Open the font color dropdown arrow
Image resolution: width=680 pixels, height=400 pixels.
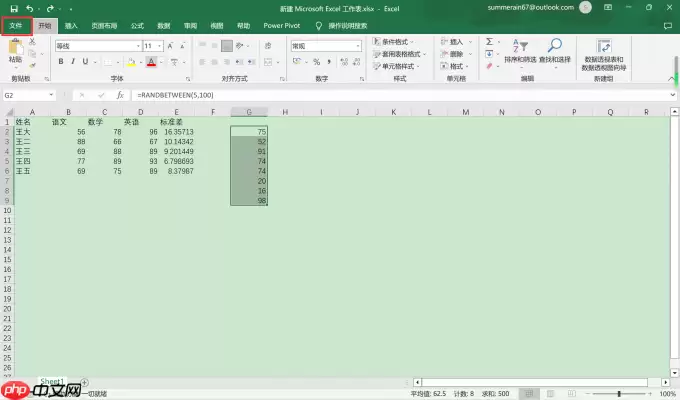tap(161, 62)
